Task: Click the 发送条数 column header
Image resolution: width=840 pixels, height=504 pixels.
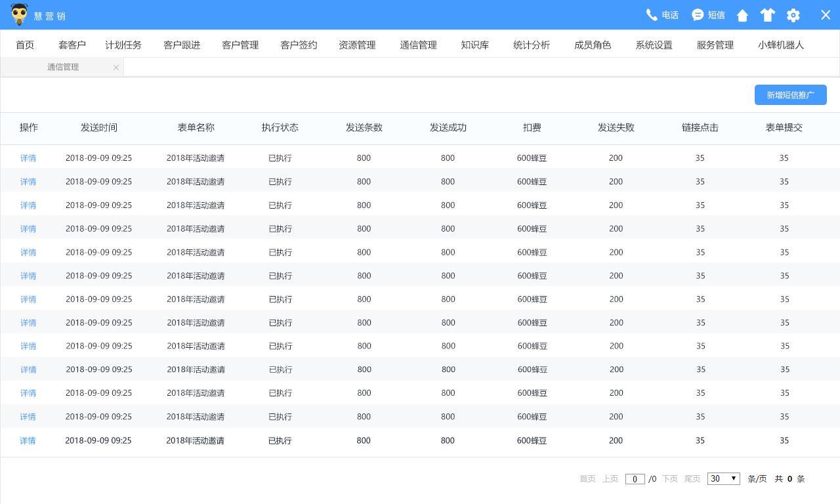Action: coord(364,127)
